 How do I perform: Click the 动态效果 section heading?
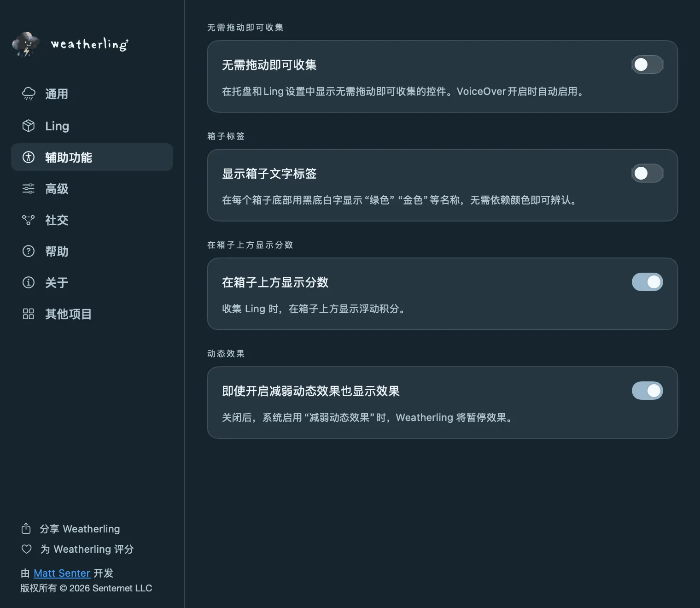(x=226, y=354)
